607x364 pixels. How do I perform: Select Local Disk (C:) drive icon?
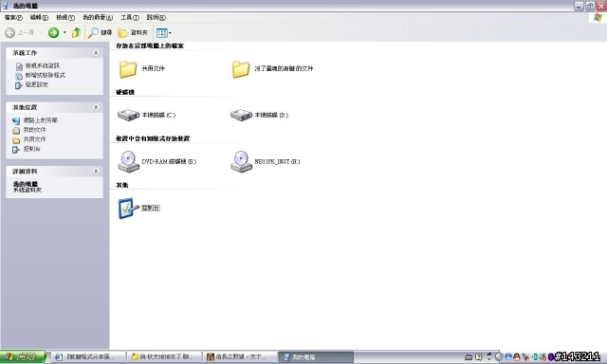coord(128,115)
